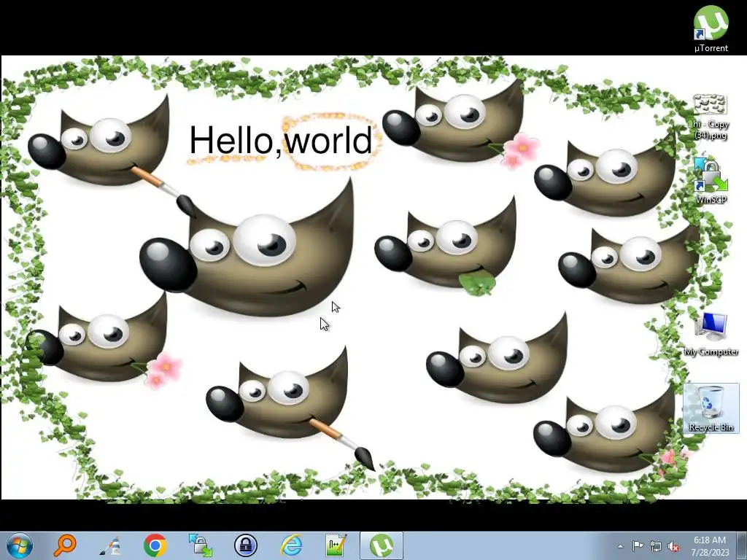Open the clock showing 6:18 AM
Screen dimensions: 747x560
pyautogui.click(x=711, y=546)
